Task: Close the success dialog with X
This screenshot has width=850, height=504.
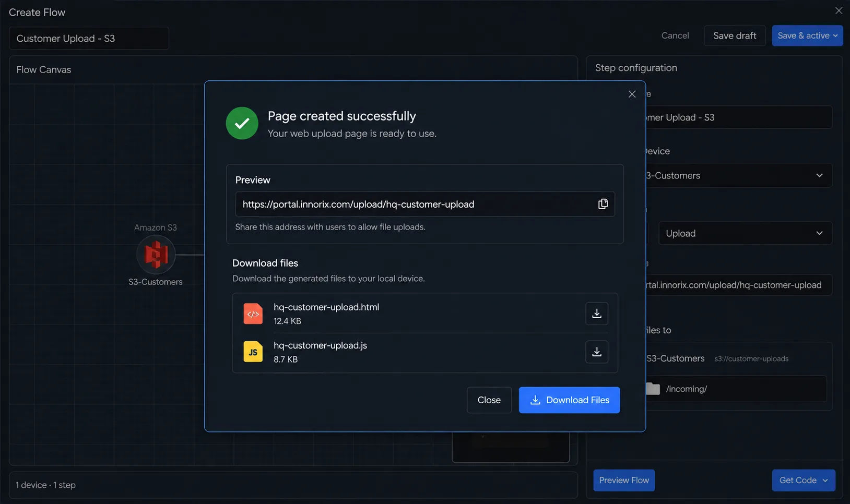Action: click(632, 94)
